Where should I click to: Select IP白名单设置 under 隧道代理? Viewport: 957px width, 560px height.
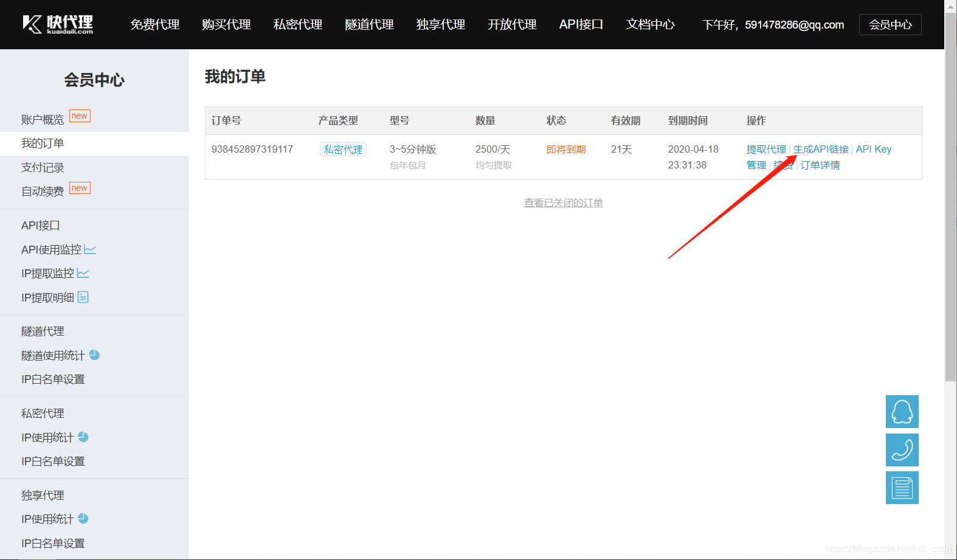(x=53, y=379)
